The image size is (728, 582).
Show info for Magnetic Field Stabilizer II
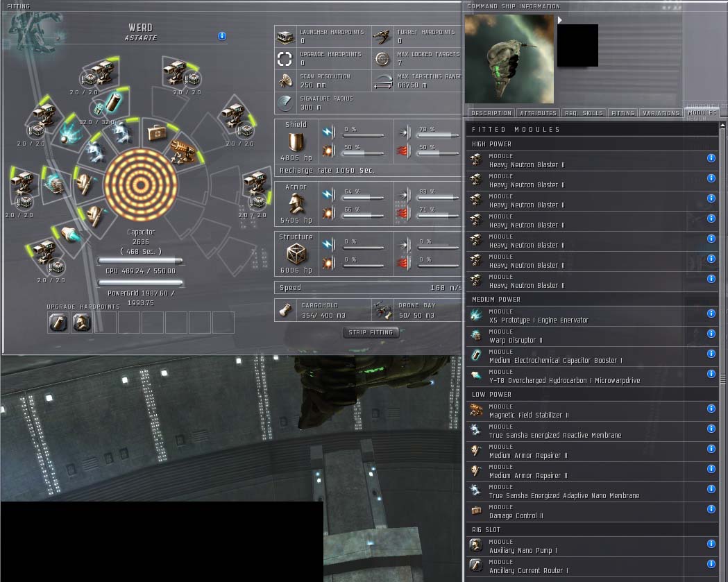coord(711,409)
